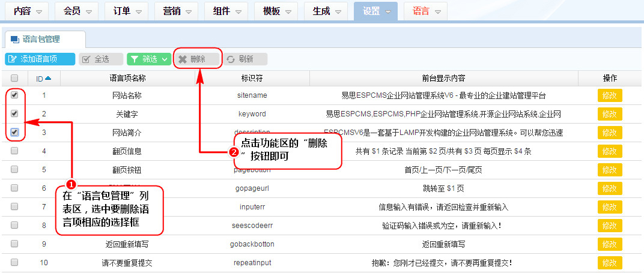Screen dimensions: 644x273
Task: Click the 语言包管理 tab icon
Action: (x=14, y=40)
